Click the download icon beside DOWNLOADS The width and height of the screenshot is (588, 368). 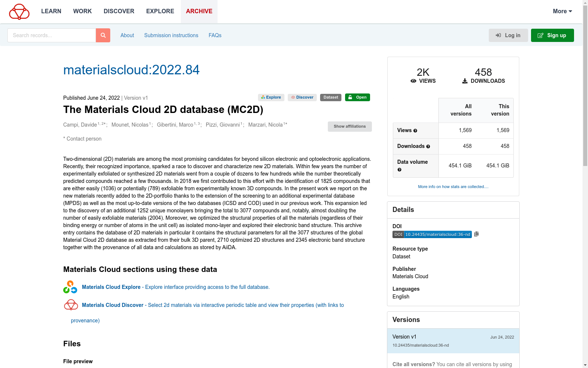(465, 81)
